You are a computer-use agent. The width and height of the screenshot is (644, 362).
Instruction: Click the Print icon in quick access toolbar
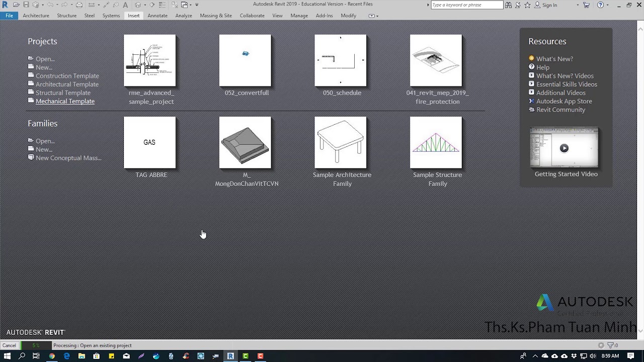[x=79, y=5]
